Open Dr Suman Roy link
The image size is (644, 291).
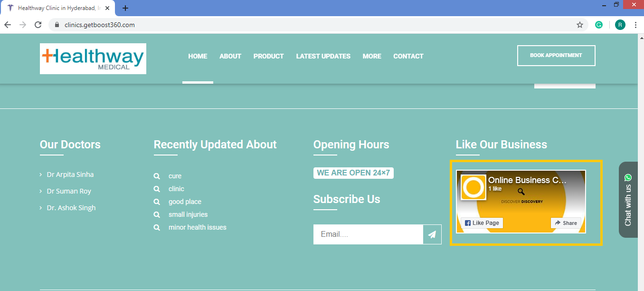tap(69, 191)
